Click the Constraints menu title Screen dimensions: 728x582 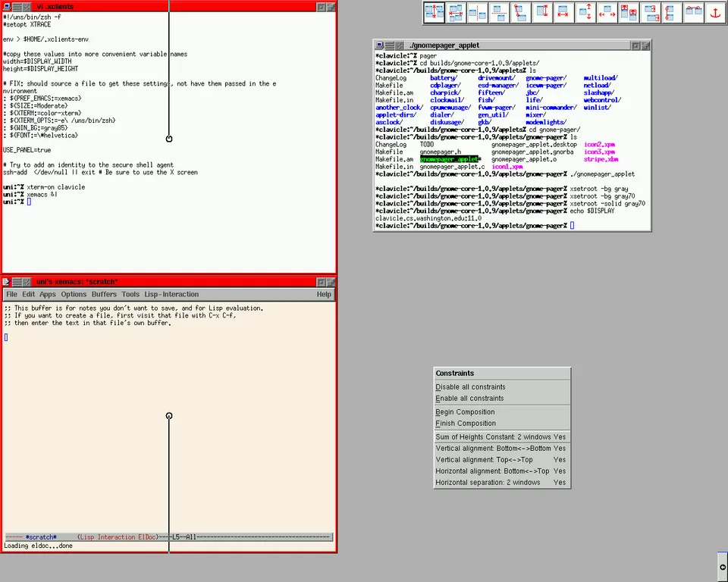[x=502, y=373]
